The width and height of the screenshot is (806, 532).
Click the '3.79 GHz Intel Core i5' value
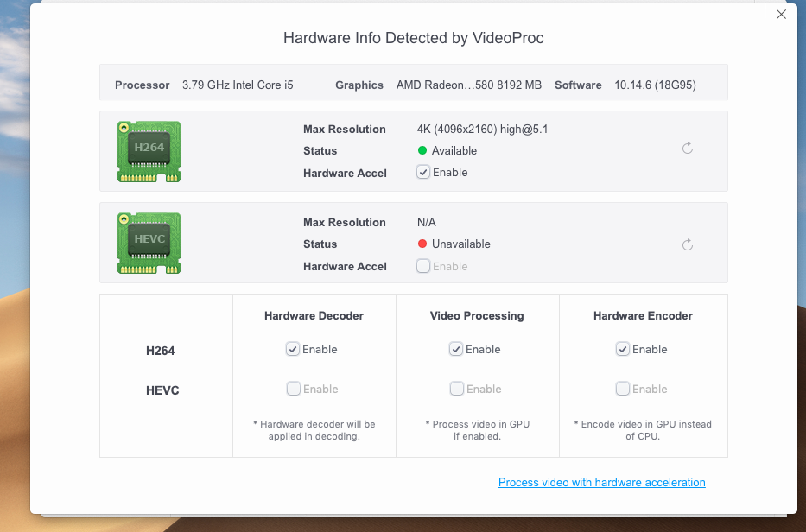[x=238, y=85]
